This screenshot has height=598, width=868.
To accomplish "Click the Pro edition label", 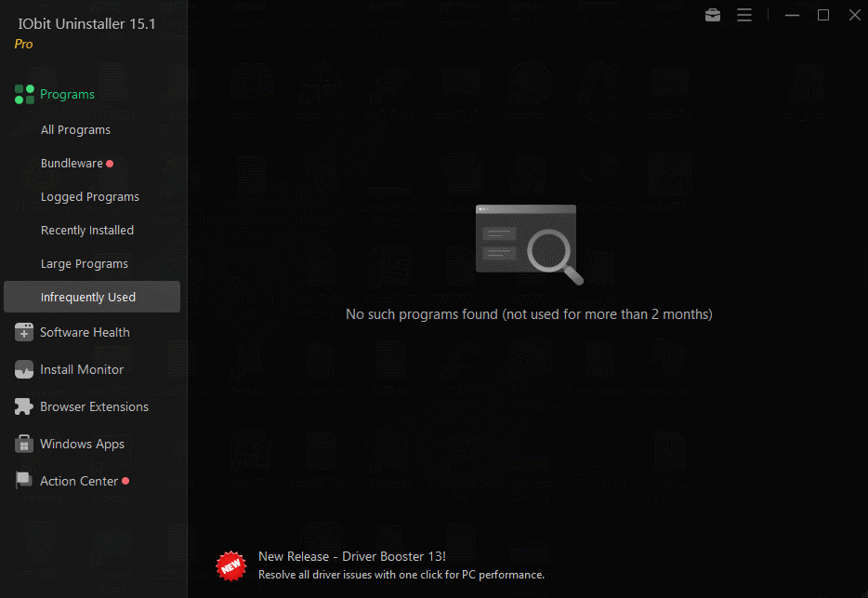I will 23,44.
